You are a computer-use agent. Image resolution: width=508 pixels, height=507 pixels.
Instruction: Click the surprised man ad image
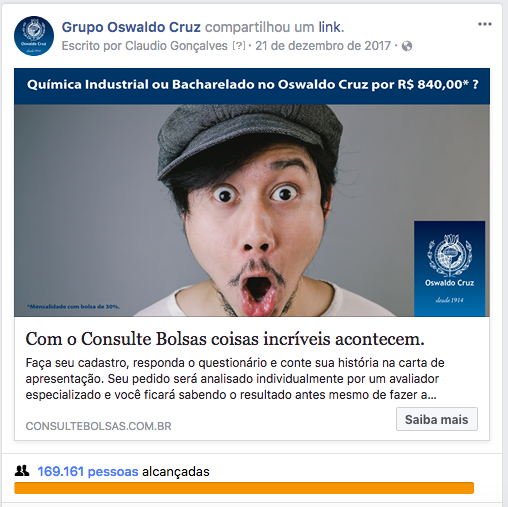pos(252,210)
